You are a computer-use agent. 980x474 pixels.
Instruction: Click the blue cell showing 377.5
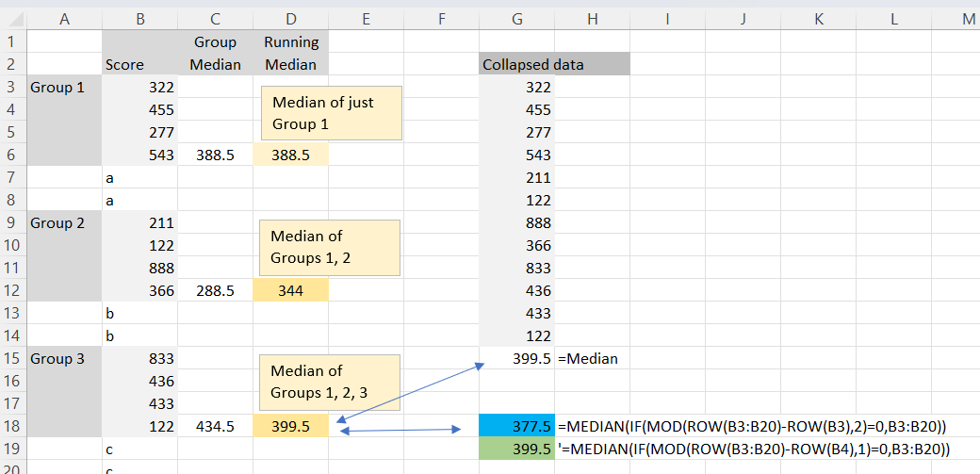tap(517, 427)
